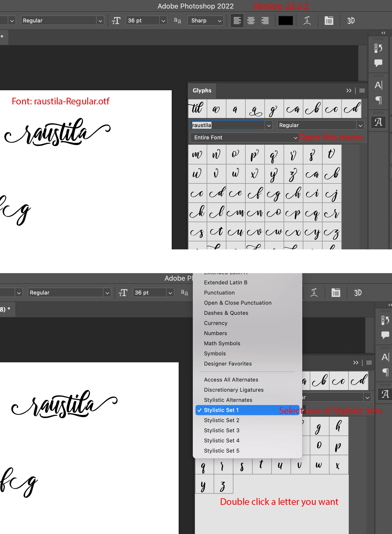The image size is (392, 534).
Task: Open Glyphs panel flyout menu in bottom screenshot
Action: click(x=369, y=363)
